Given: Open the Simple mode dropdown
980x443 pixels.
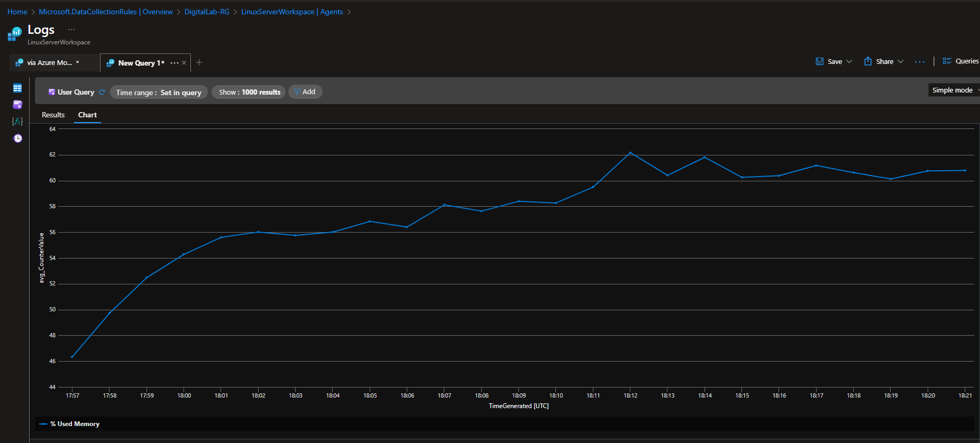Looking at the screenshot, I should click(954, 90).
